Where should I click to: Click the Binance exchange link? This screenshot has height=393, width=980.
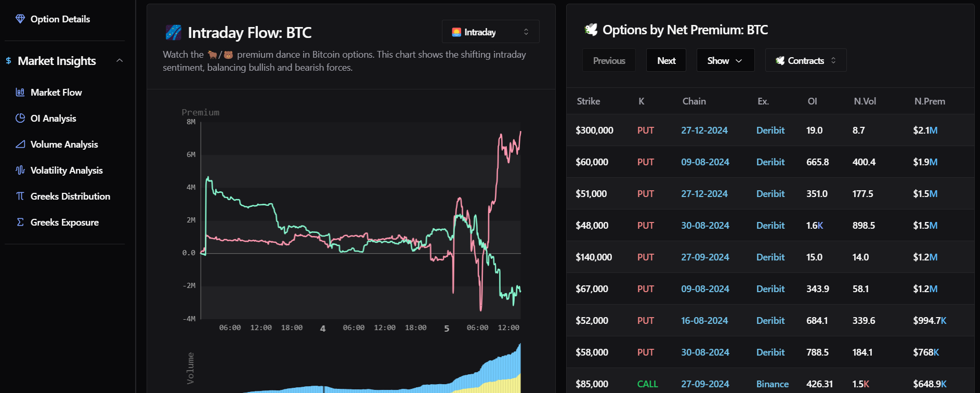(x=772, y=384)
